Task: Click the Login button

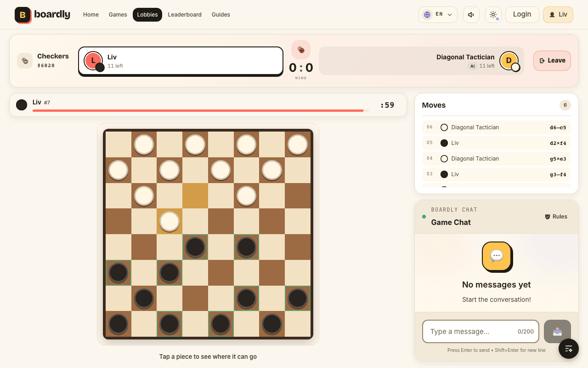Action: (522, 15)
